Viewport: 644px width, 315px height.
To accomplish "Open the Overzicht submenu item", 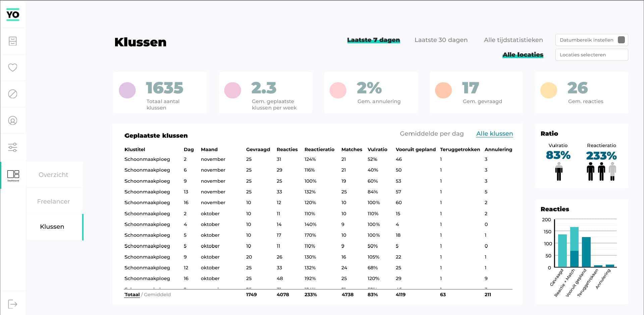I will tap(53, 175).
